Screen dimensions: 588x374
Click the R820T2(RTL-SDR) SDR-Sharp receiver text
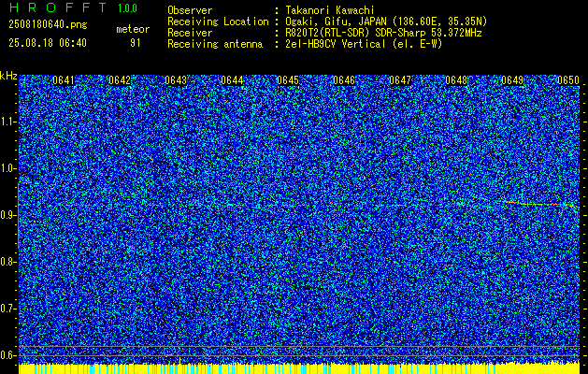[383, 33]
